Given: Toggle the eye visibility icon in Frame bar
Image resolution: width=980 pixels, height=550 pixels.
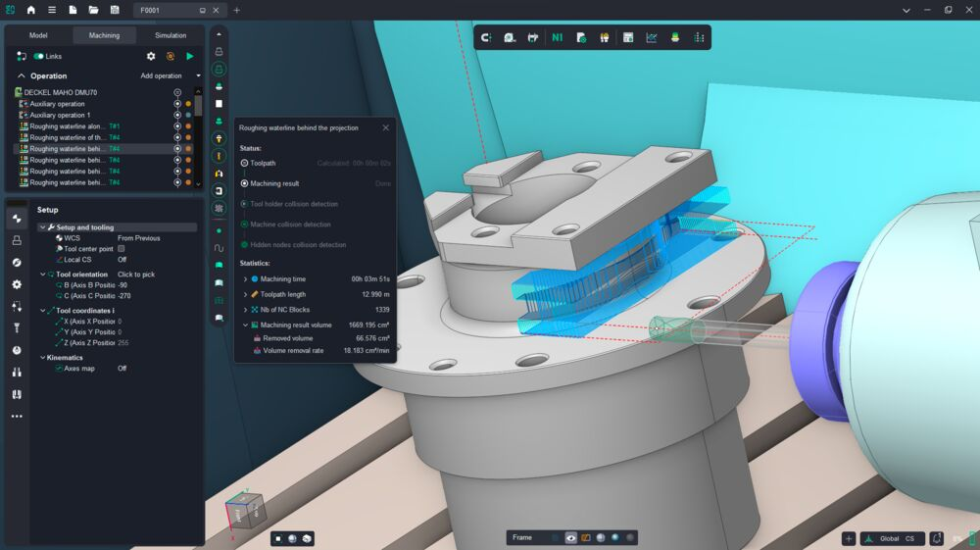Looking at the screenshot, I should click(x=570, y=537).
